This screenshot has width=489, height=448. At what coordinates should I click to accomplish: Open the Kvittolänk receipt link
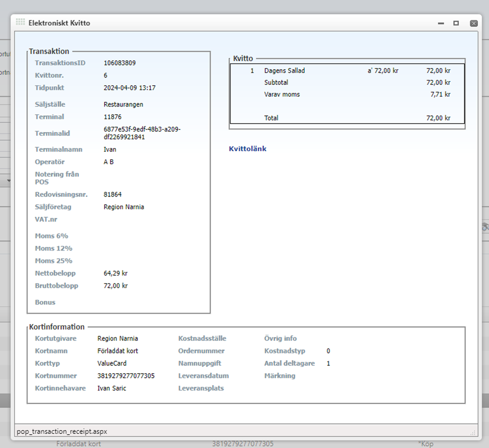click(248, 149)
